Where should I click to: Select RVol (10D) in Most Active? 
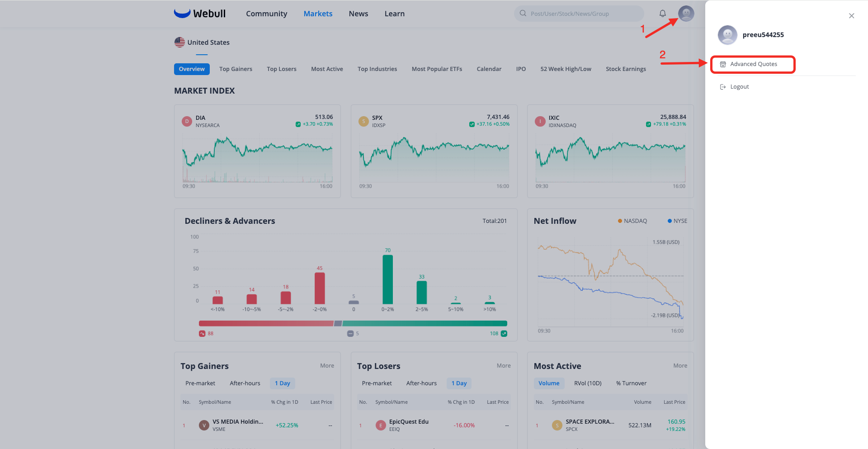(x=588, y=383)
